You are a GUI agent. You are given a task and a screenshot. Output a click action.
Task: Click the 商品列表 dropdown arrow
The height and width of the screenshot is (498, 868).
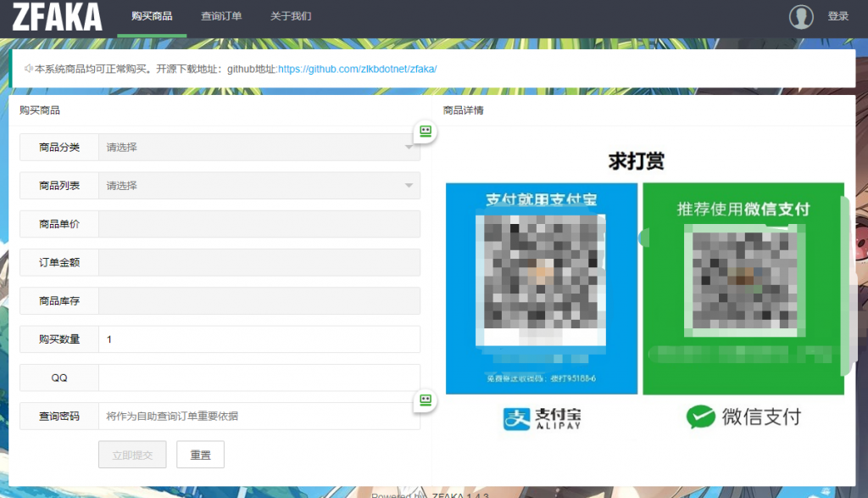409,186
